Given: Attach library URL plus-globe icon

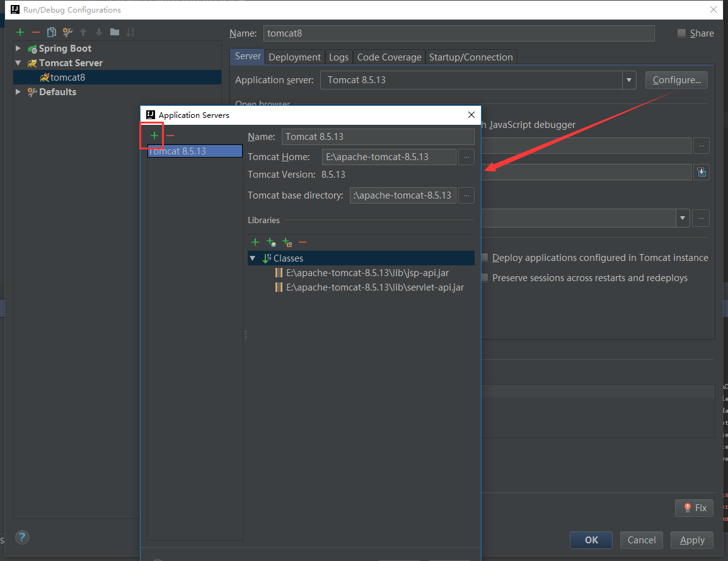Looking at the screenshot, I should 271,242.
